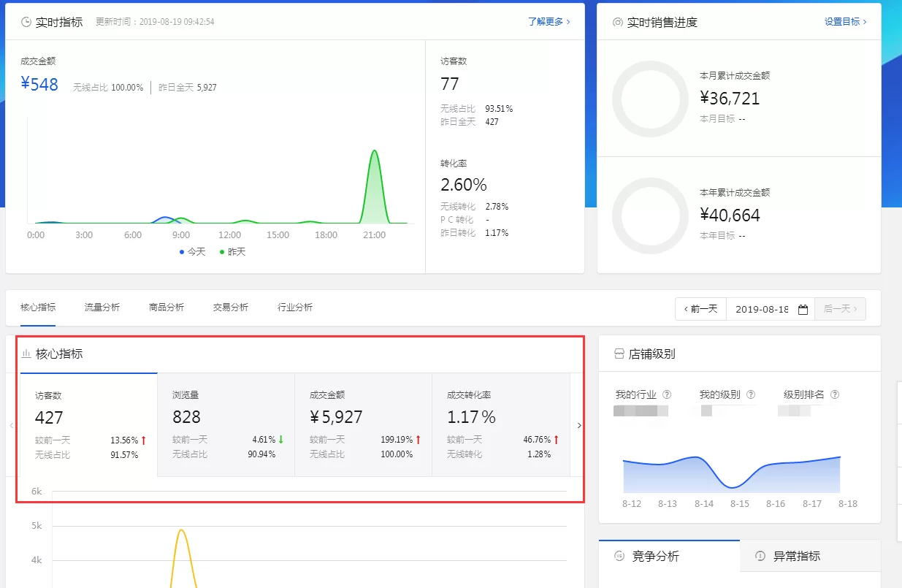Click the help icon next to 我的级别
The height and width of the screenshot is (588, 902).
(750, 394)
